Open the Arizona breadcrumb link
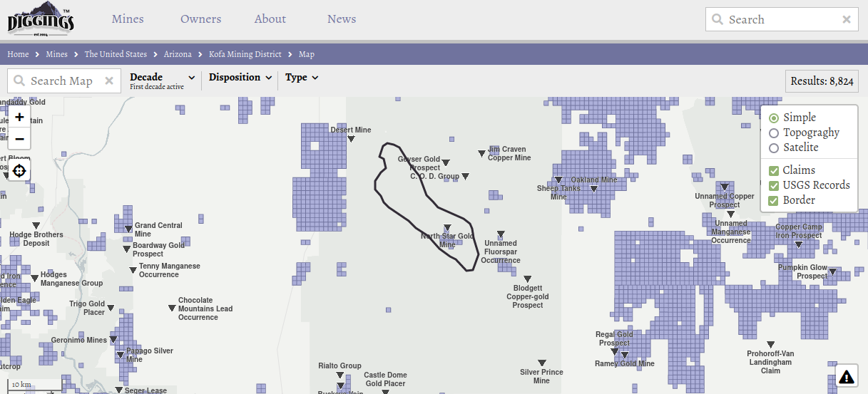868x394 pixels. [178, 54]
